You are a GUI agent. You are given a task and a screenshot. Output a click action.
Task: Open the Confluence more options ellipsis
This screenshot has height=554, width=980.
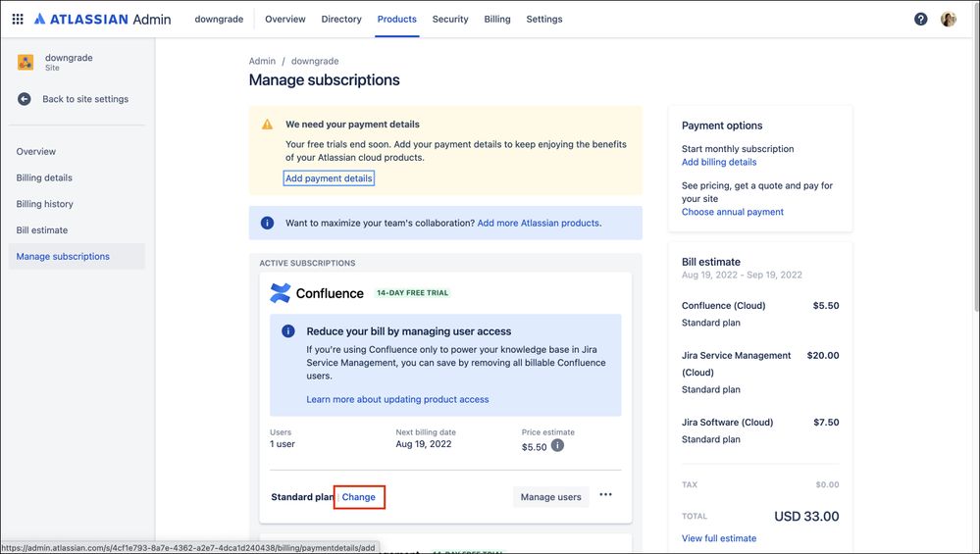pos(605,494)
